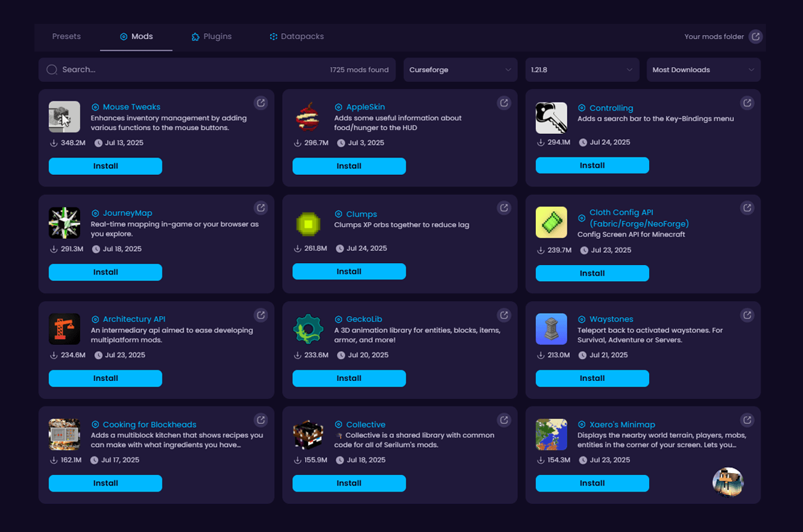Open the Clumps title link
The width and height of the screenshot is (803, 532).
pyautogui.click(x=361, y=214)
